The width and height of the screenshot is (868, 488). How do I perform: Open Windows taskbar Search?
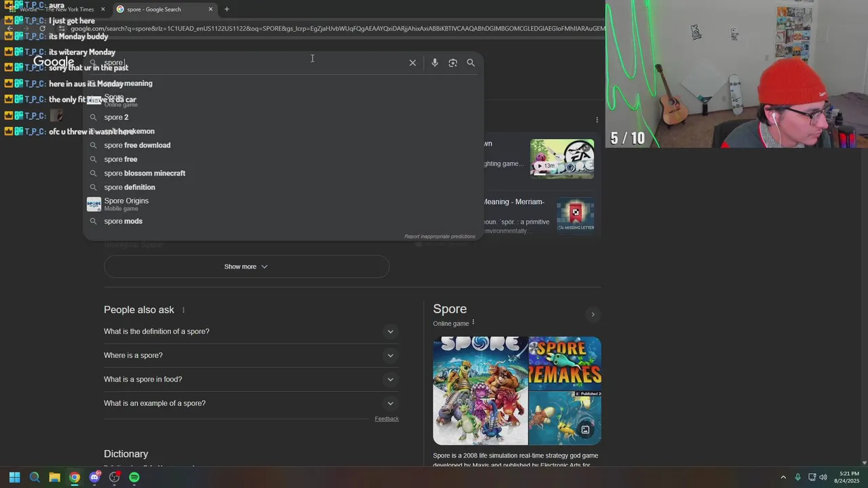click(x=35, y=477)
